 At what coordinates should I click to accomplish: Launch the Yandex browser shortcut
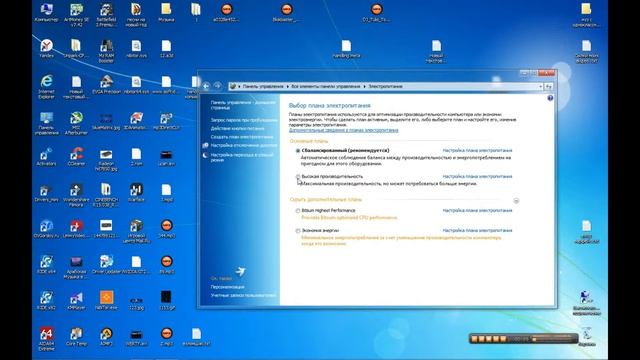(46, 48)
